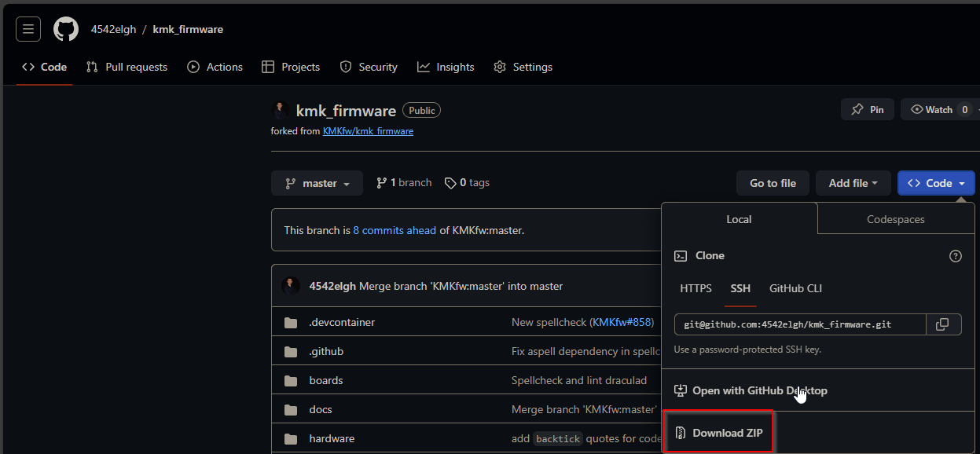The height and width of the screenshot is (454, 980).
Task: Open the 8 commits ahead link
Action: [395, 230]
